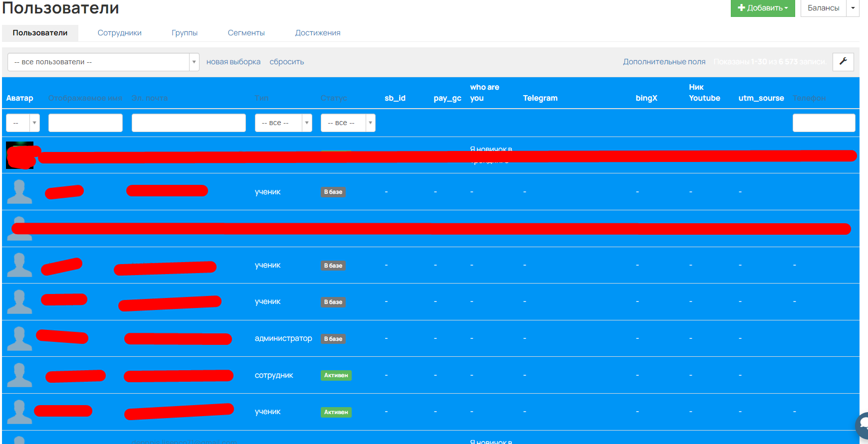Click the 'сбросить' link
The image size is (868, 444).
tap(286, 62)
